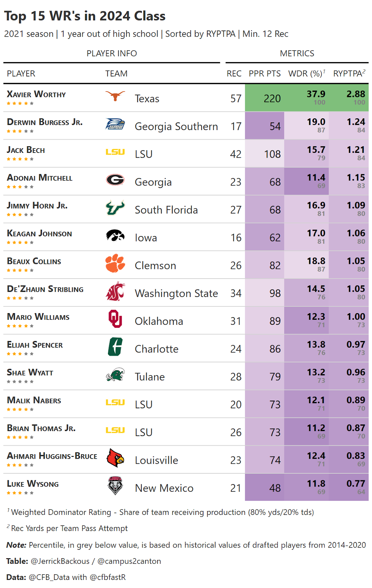Click the Texas Longhorns logo
The image size is (372, 588).
pyautogui.click(x=115, y=97)
